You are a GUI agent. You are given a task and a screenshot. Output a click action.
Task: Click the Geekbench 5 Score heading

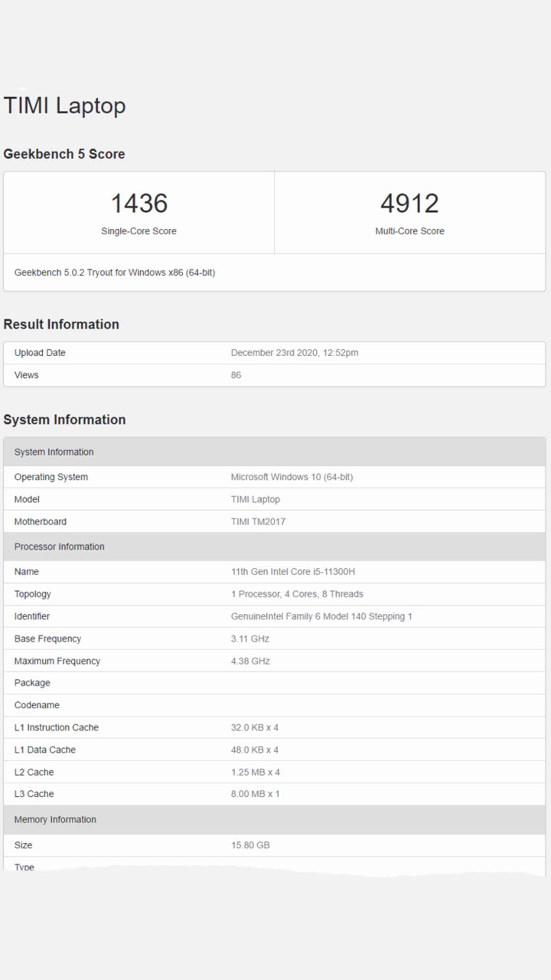point(64,154)
